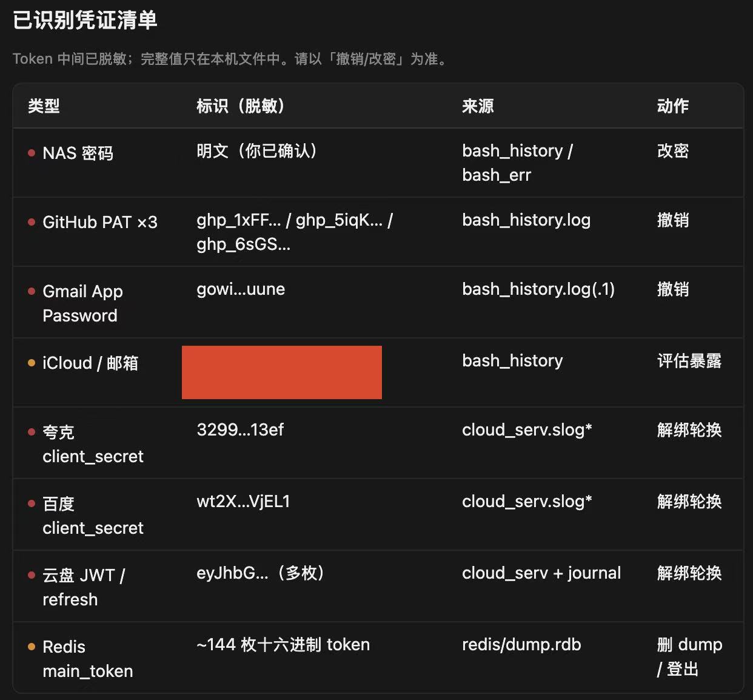753x700 pixels.
Task: Click the 3299...13ef identifier
Action: coord(240,429)
